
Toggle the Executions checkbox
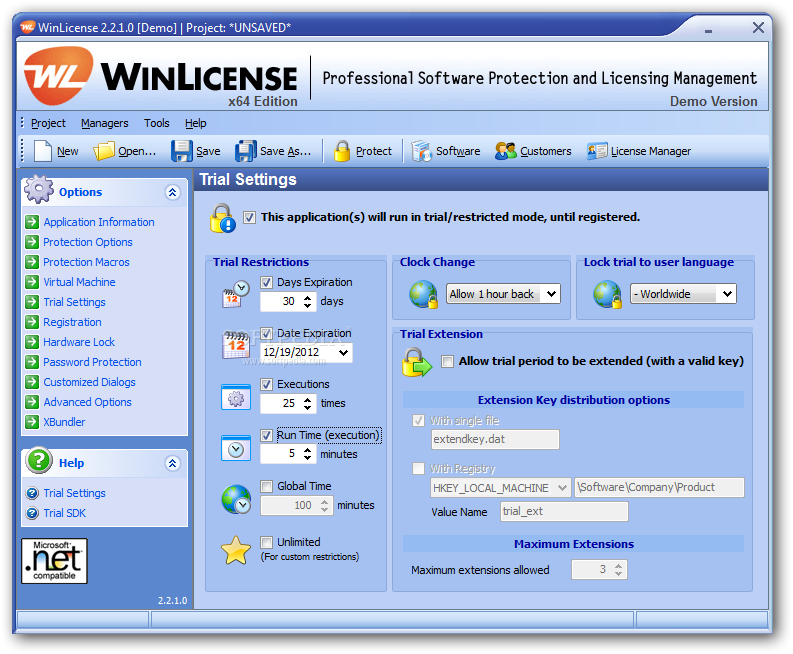click(267, 384)
